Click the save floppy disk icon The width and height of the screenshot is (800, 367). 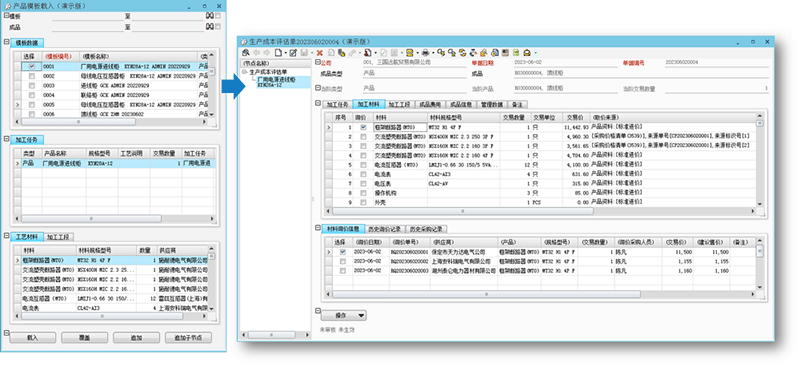(x=304, y=53)
